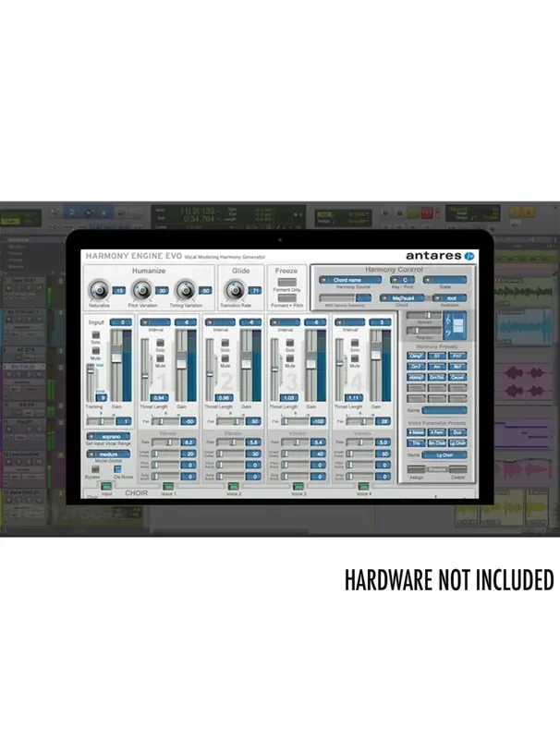
Task: Toggle the Bypass button
Action: (95, 469)
